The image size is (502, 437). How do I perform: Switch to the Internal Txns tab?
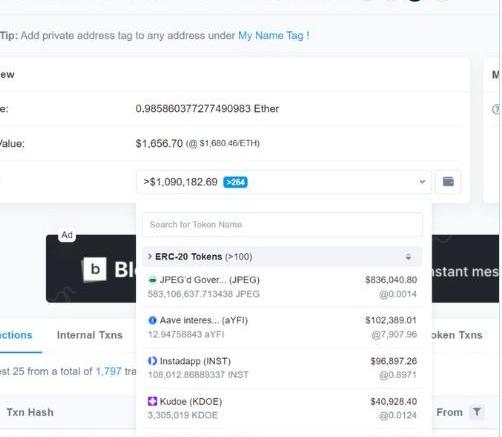click(x=90, y=335)
